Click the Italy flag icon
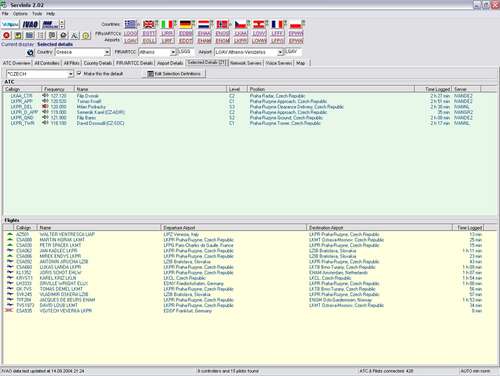The height and width of the screenshot is (376, 500). coord(167,24)
